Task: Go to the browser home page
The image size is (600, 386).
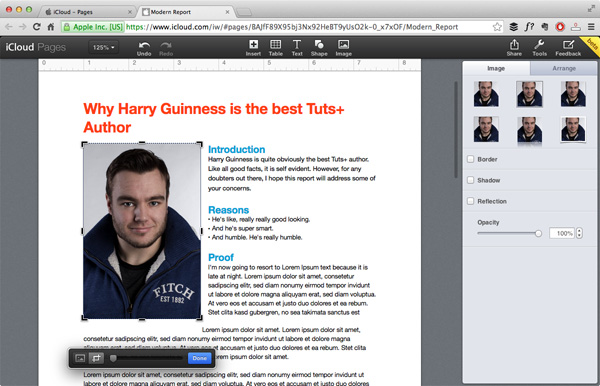Action: [x=51, y=27]
